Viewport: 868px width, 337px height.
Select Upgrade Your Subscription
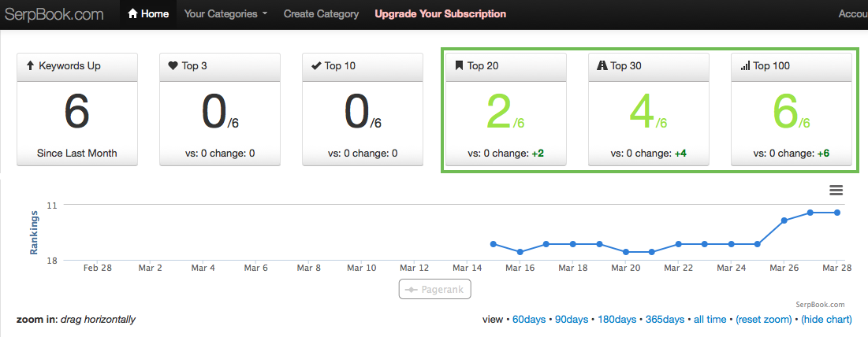click(x=440, y=14)
